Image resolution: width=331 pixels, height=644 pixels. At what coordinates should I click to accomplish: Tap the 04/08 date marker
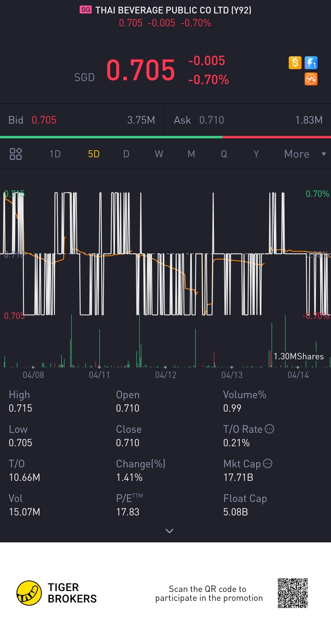[33, 375]
